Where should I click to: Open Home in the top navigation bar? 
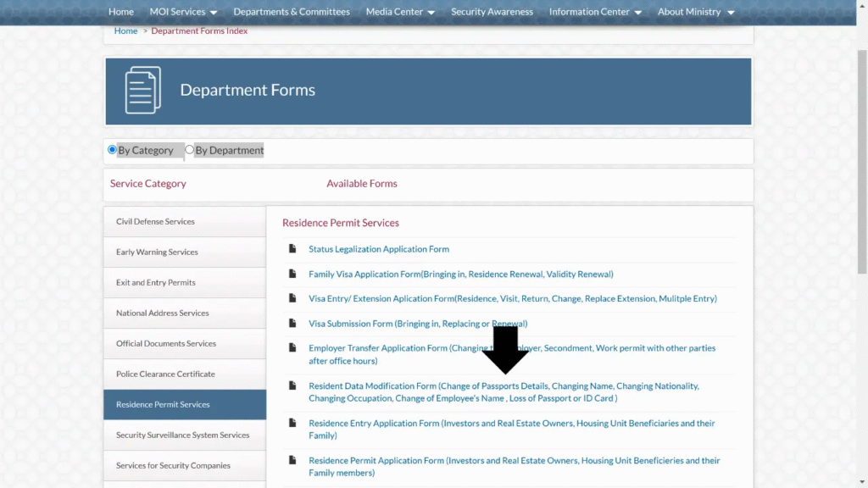[120, 12]
